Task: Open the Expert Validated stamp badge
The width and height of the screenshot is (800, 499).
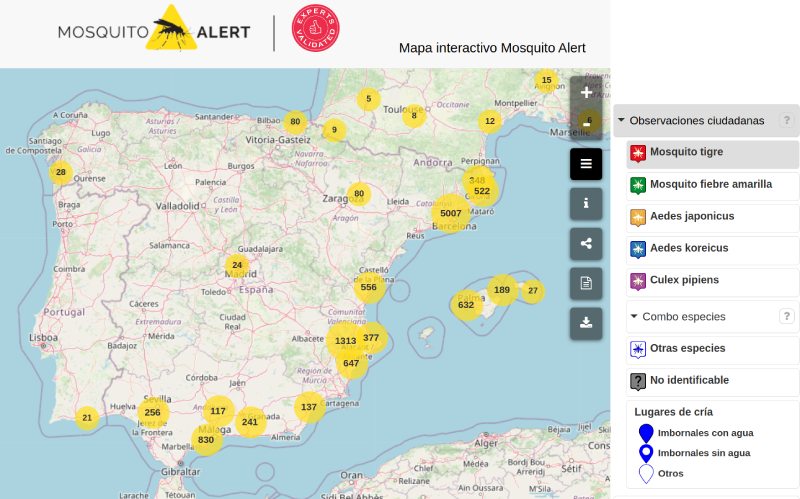Action: click(315, 29)
